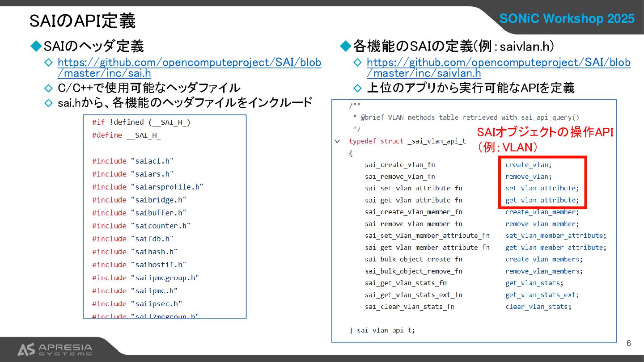Click the member create_vlan;
The height and width of the screenshot is (362, 644).
(x=529, y=165)
